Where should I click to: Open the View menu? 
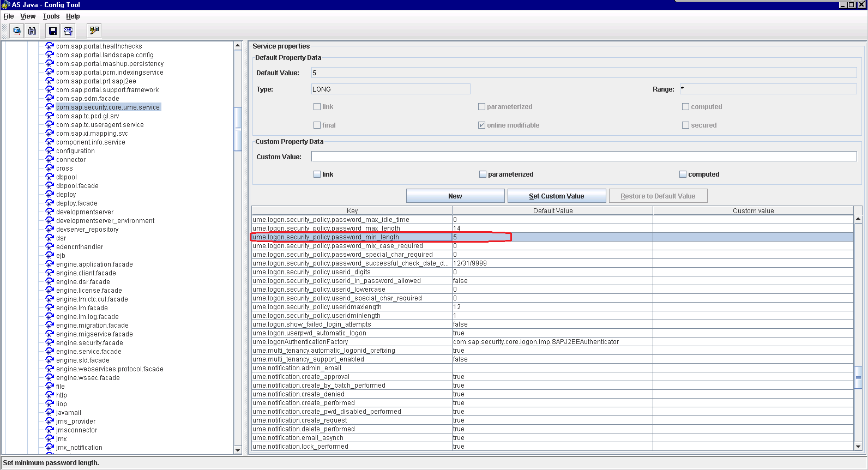[28, 16]
